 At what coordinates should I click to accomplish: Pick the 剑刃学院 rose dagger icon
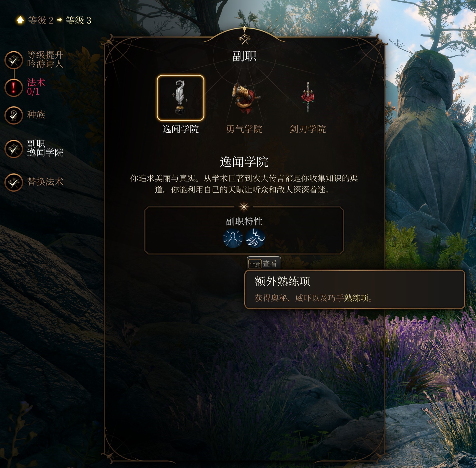pyautogui.click(x=308, y=98)
